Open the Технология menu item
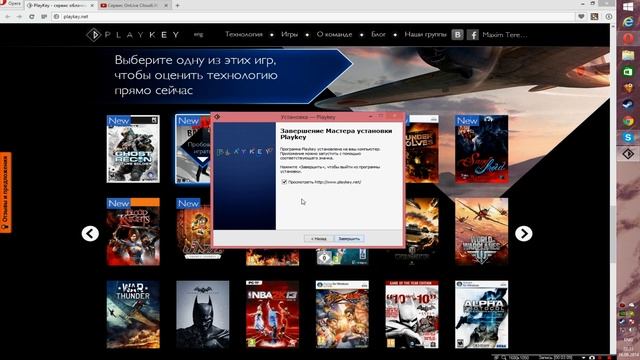The image size is (640, 360). [x=244, y=35]
